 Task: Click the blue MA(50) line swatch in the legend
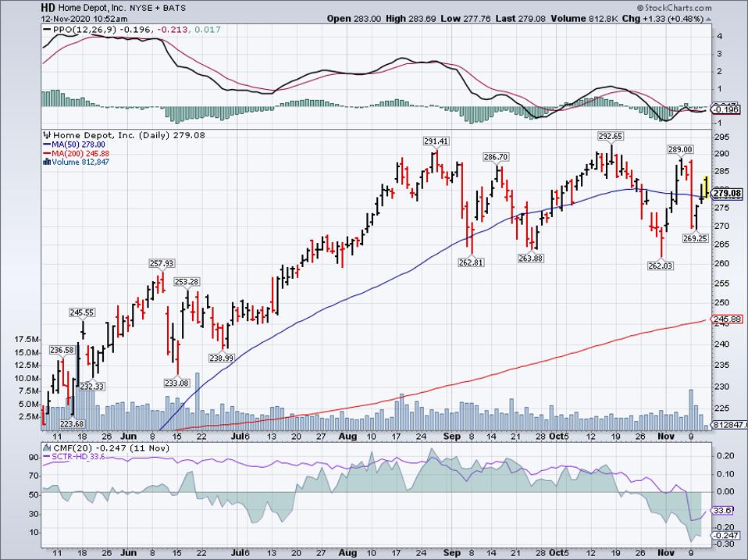[47, 144]
